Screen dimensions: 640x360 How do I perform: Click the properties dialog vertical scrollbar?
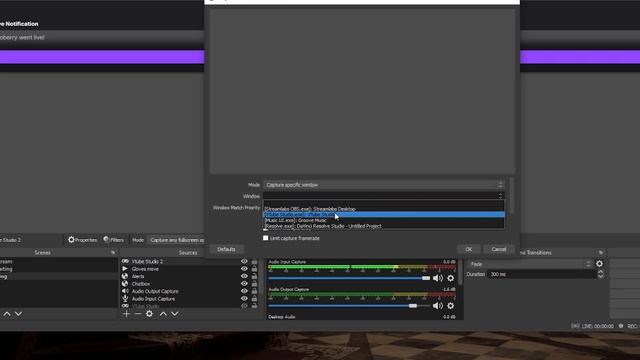point(511,196)
